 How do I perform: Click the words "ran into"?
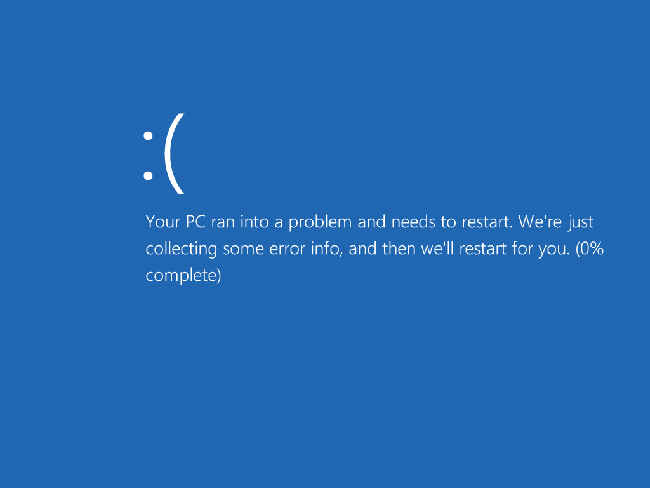coord(240,222)
